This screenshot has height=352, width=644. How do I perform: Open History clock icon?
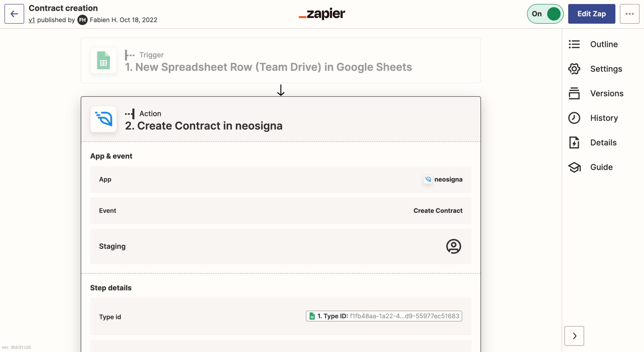(574, 118)
